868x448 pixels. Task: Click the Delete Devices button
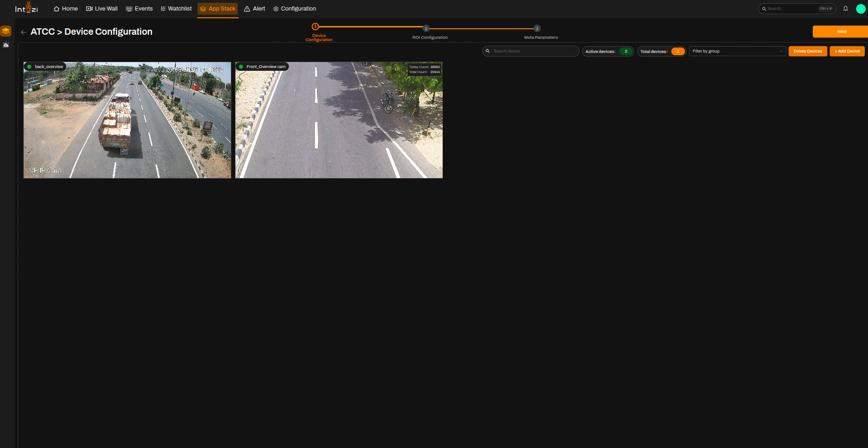click(808, 51)
